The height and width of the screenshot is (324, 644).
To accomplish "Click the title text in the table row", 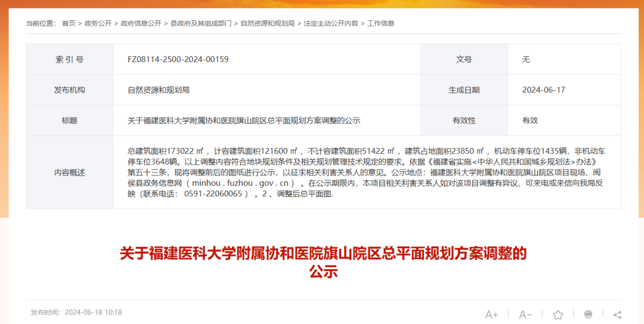I will (244, 121).
